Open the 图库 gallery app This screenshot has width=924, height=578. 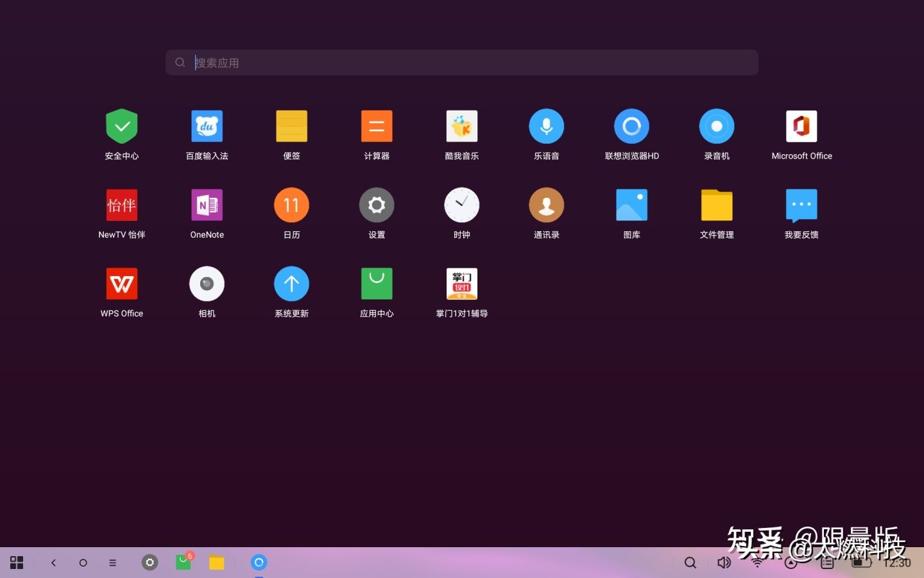(632, 205)
